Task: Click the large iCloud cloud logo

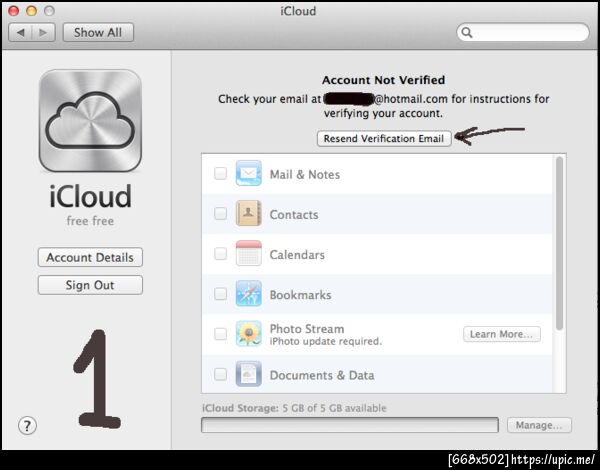Action: point(90,120)
